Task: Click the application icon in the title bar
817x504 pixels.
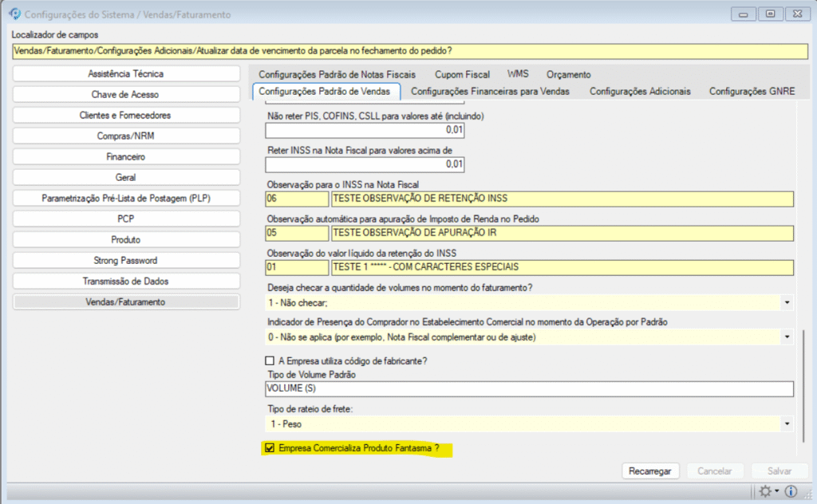Action: click(14, 14)
